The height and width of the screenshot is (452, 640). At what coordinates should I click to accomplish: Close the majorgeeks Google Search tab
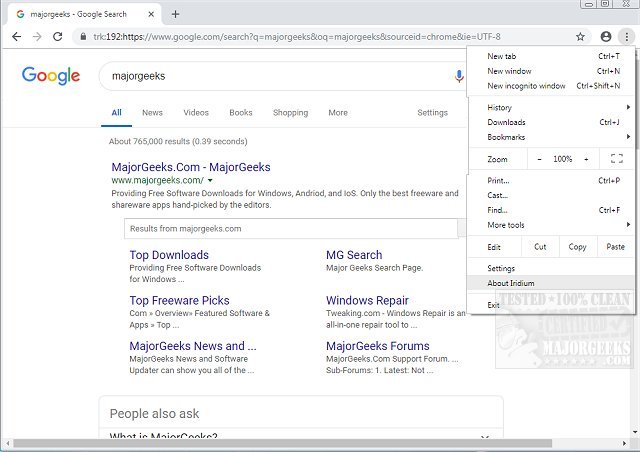[x=151, y=14]
